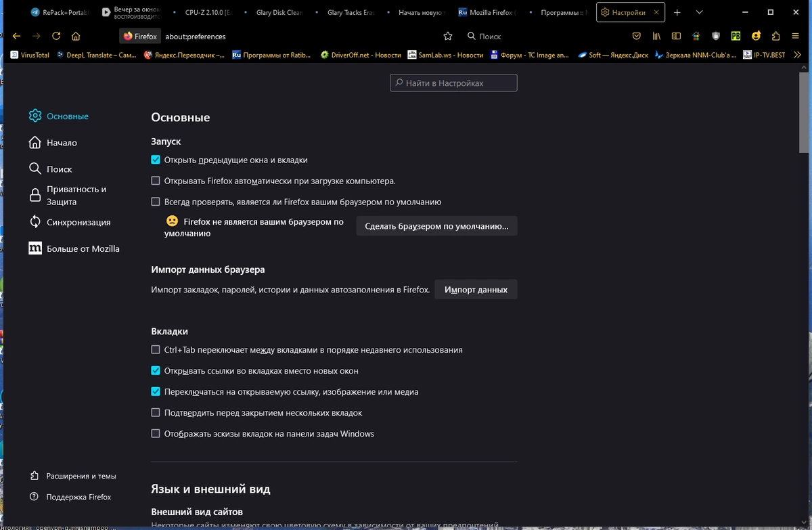Enable 'Всегда проверять' default browser checkbox
The height and width of the screenshot is (530, 812).
(x=156, y=202)
